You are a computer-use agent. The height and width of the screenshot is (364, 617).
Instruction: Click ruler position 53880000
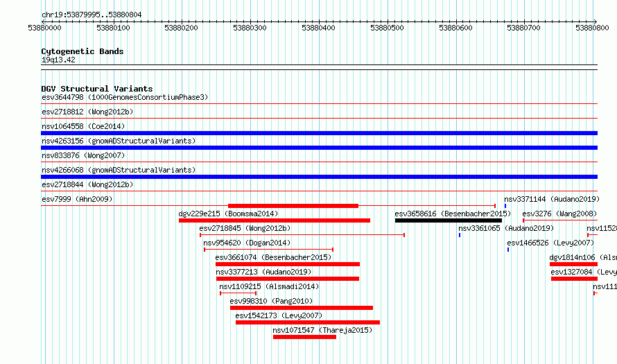(45, 28)
